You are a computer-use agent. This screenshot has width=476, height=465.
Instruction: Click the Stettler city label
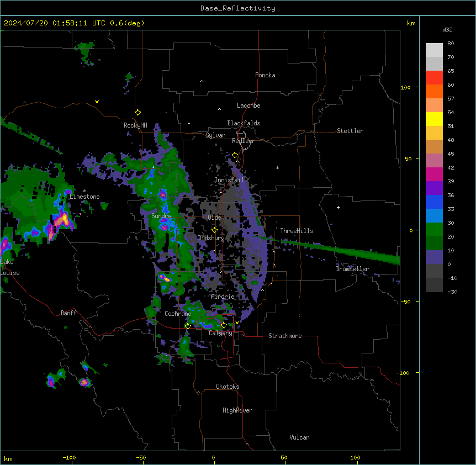(x=350, y=131)
